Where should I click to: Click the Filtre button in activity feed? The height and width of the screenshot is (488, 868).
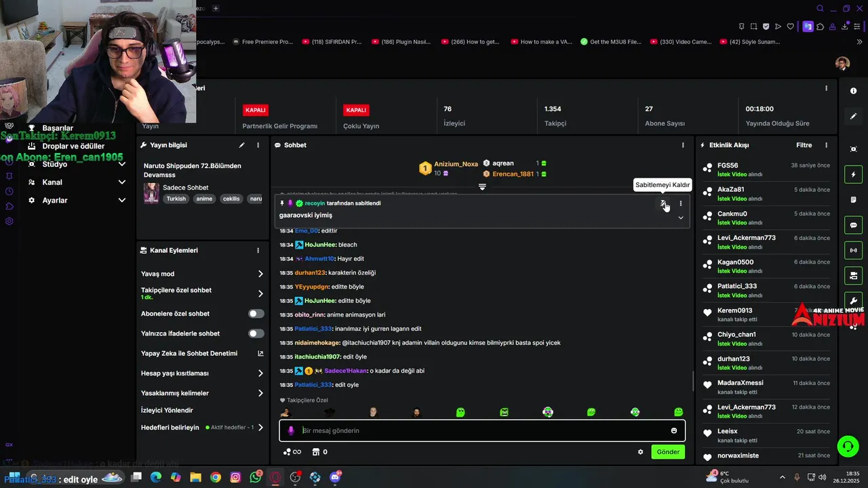coord(804,145)
